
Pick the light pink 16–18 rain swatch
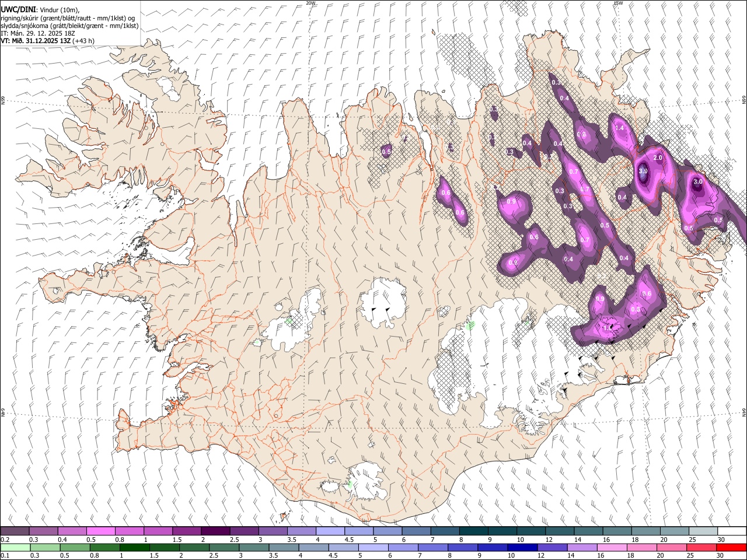pos(612,547)
